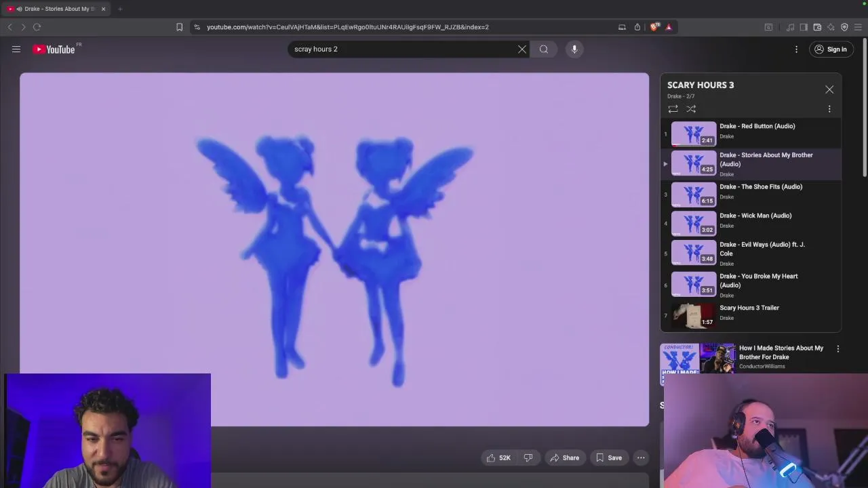The width and height of the screenshot is (868, 488).
Task: Save video with the Save button
Action: point(608,457)
